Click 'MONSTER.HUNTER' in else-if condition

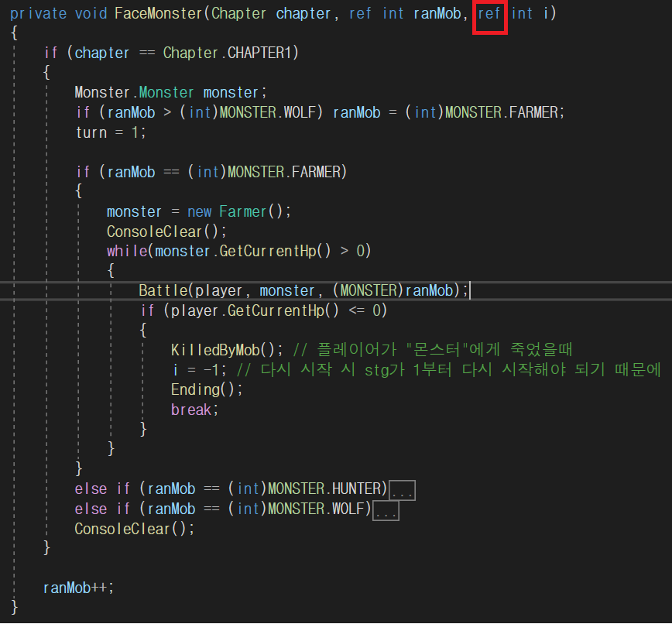pyautogui.click(x=324, y=489)
